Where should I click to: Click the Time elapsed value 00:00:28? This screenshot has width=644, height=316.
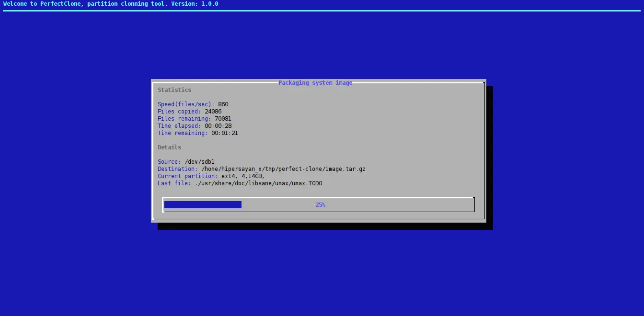pos(218,126)
